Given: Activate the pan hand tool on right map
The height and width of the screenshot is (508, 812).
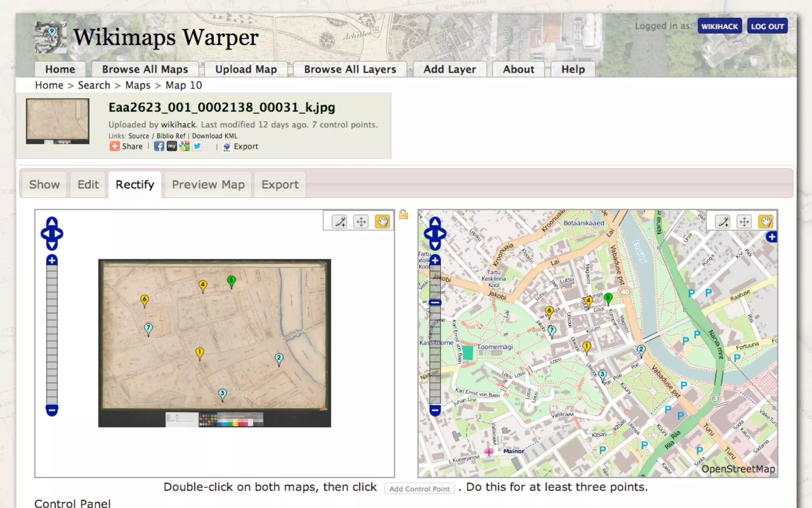Looking at the screenshot, I should (766, 221).
